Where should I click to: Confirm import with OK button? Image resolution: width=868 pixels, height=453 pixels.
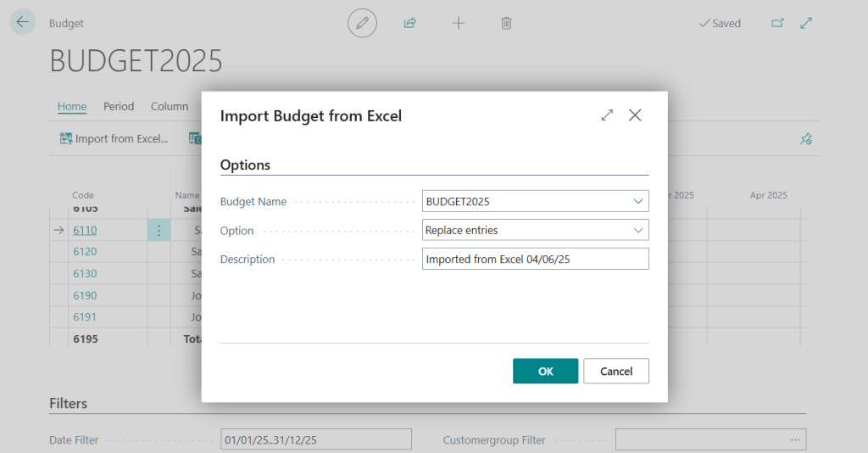pyautogui.click(x=545, y=371)
